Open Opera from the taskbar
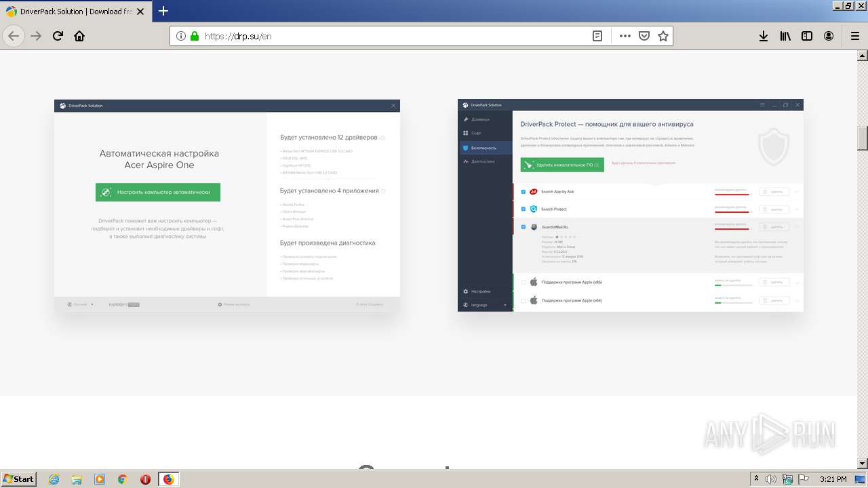The height and width of the screenshot is (488, 868). pos(145,479)
